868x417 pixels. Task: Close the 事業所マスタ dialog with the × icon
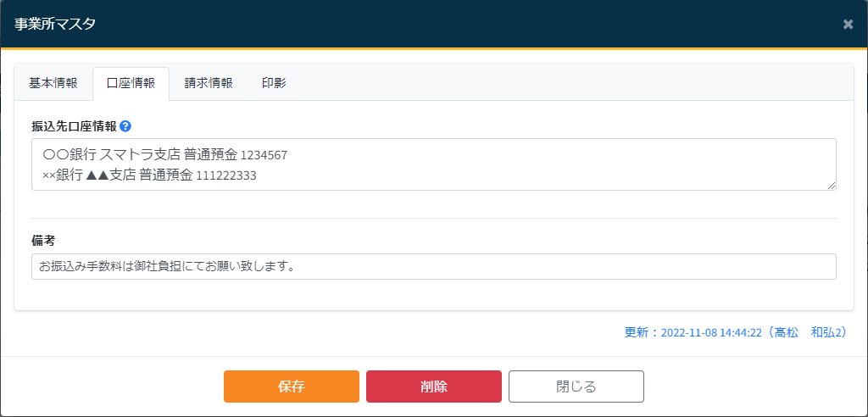[848, 24]
